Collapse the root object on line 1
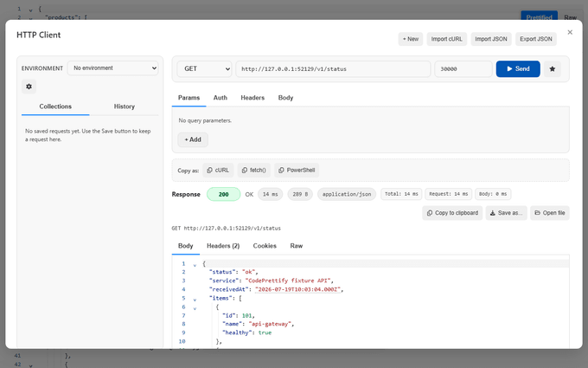588x368 pixels. click(195, 265)
